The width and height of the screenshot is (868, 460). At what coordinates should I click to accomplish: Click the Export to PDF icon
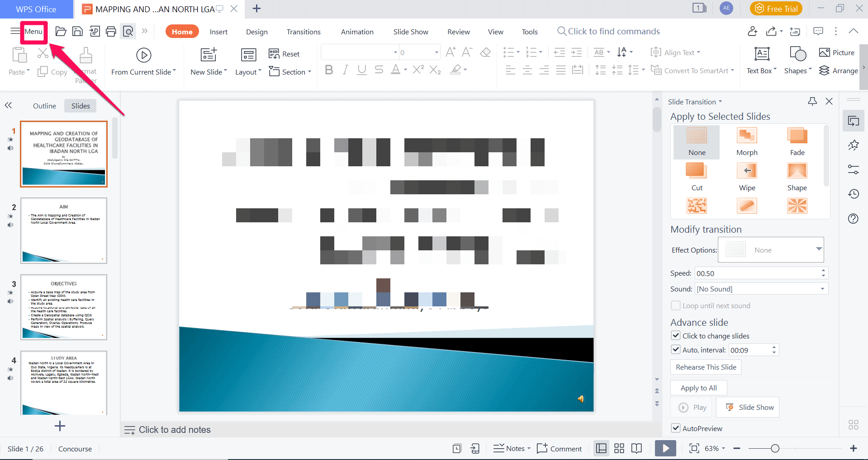pyautogui.click(x=95, y=31)
